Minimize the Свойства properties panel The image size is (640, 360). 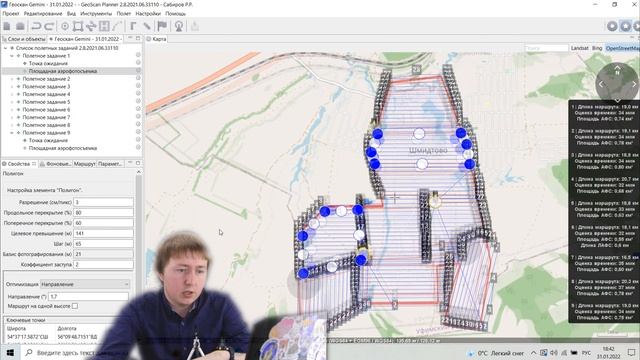point(130,163)
